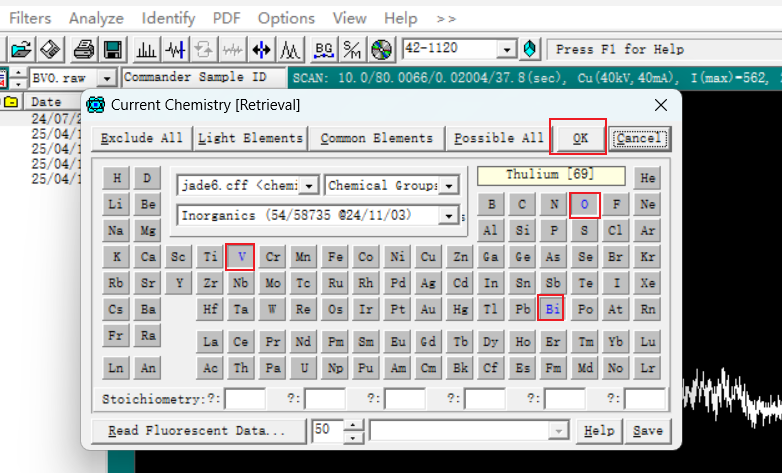The width and height of the screenshot is (782, 473).
Task: Click the spinner arrows left of BVO.raw
Action: tap(18, 78)
